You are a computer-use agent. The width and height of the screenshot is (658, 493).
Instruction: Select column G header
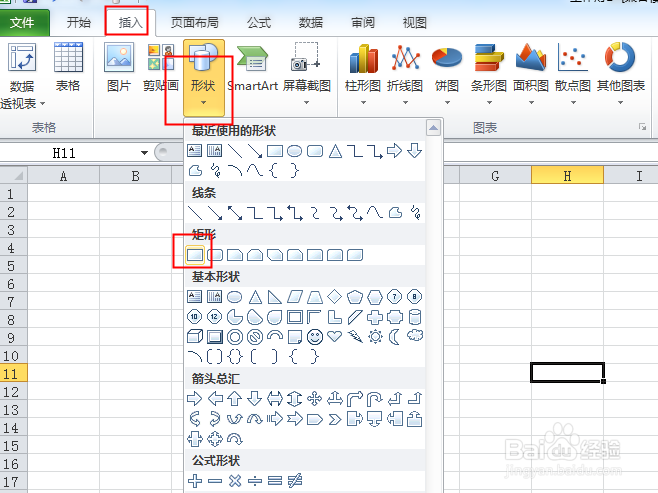495,175
